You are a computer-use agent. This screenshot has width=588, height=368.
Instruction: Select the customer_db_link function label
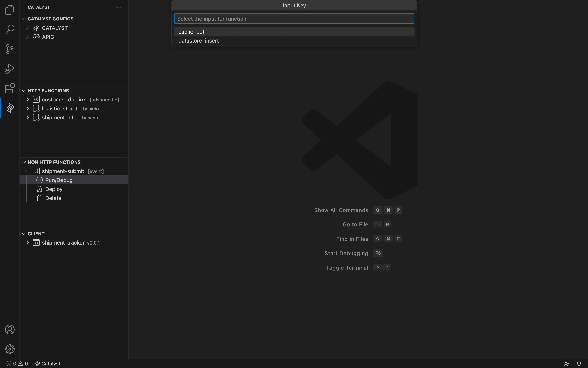(x=64, y=100)
